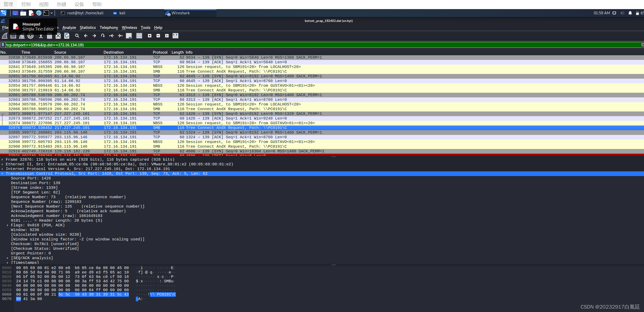Expand Internet Protocol Version 4 section
Viewport: 644px width, 312px height.
point(2,169)
